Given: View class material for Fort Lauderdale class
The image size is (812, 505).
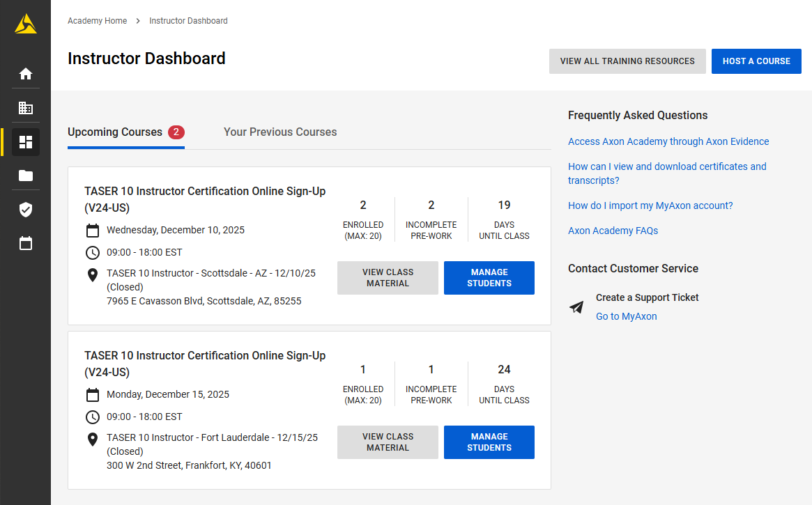Looking at the screenshot, I should coord(388,442).
